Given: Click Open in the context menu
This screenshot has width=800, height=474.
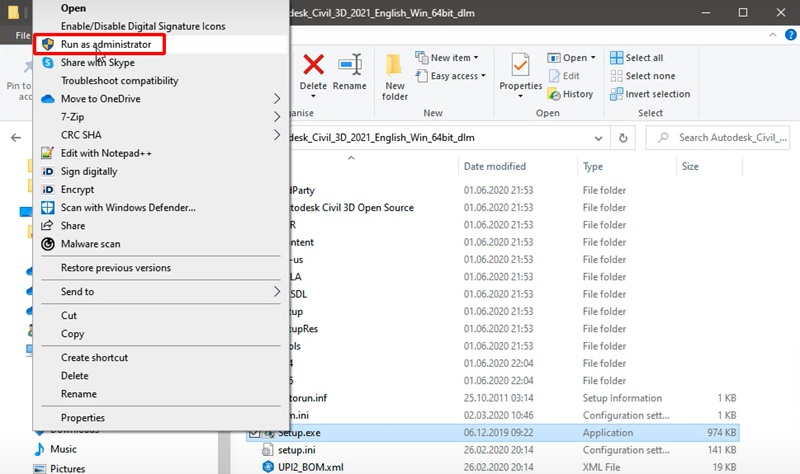Looking at the screenshot, I should [x=160, y=8].
